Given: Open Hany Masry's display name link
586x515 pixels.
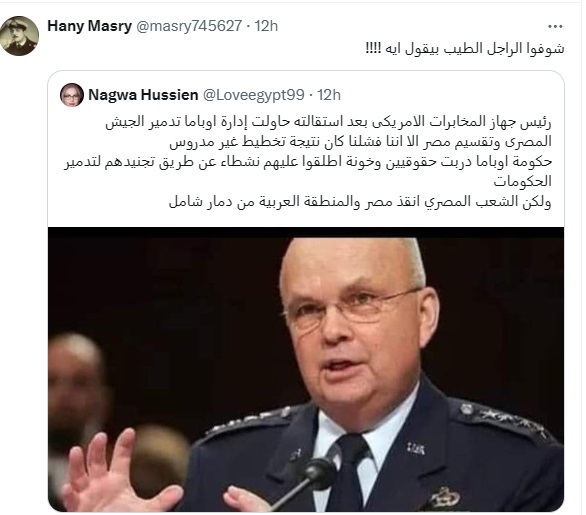Looking at the screenshot, I should [90, 26].
